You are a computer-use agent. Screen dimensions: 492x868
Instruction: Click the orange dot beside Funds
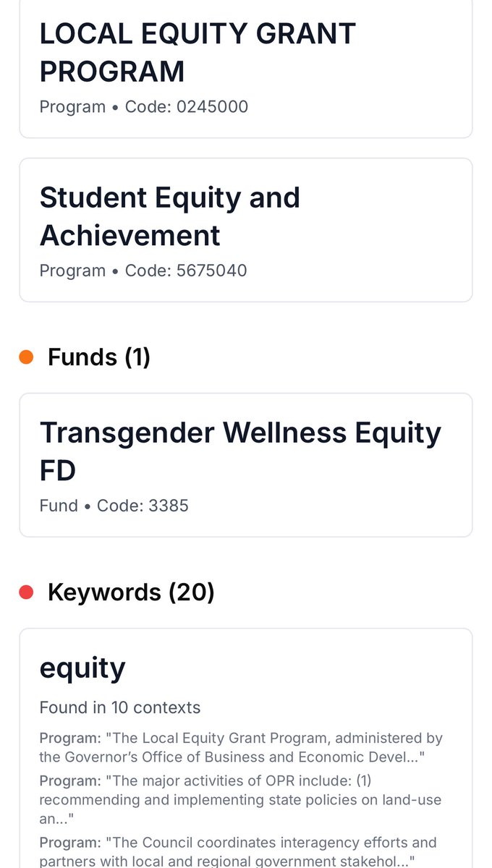tap(27, 357)
